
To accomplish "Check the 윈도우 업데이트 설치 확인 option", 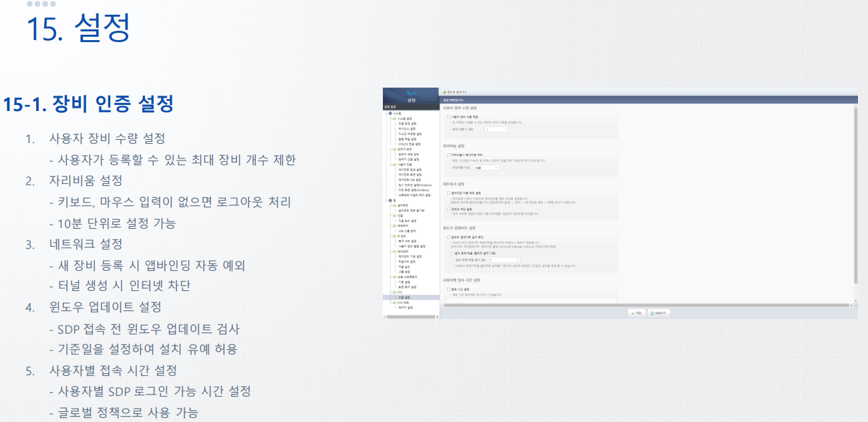I will coord(449,237).
